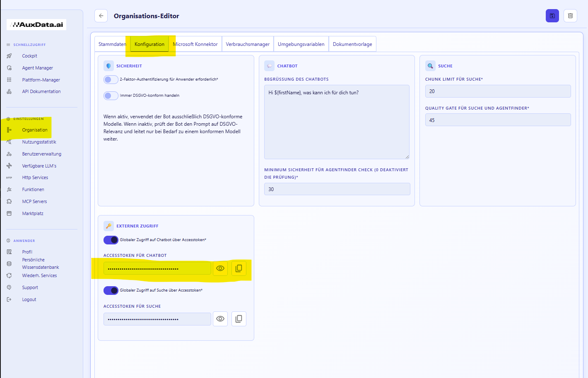Copy the Suche access token

239,319
